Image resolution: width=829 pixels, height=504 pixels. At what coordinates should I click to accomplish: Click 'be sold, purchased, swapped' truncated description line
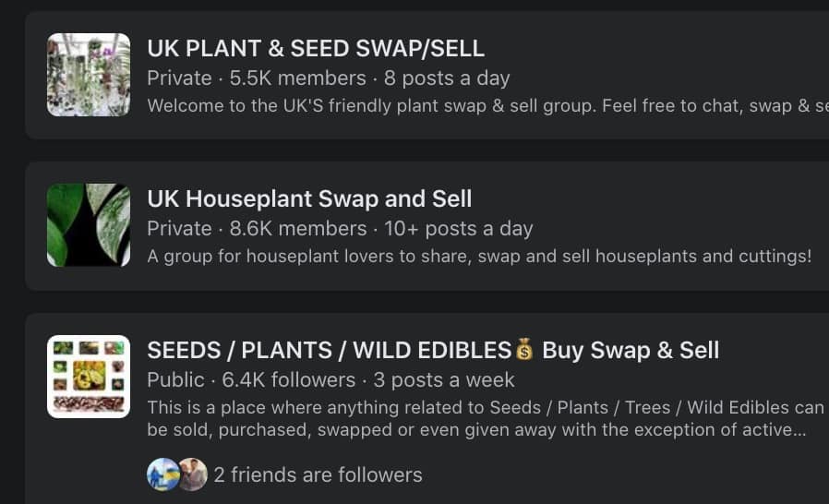pyautogui.click(x=476, y=429)
